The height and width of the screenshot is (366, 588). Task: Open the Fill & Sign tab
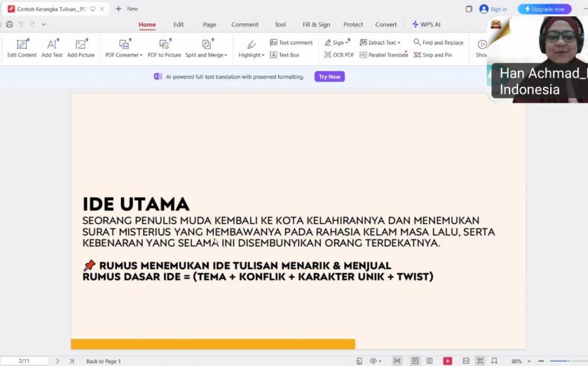(x=316, y=24)
